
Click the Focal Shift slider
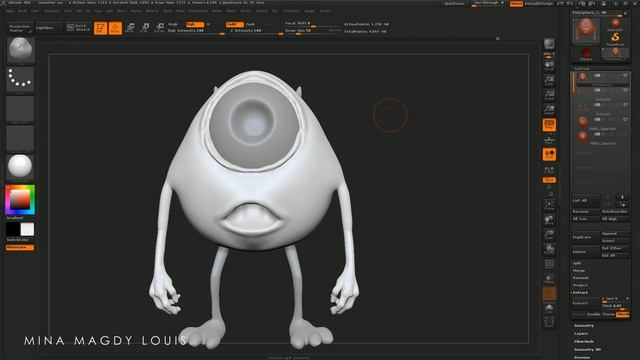[x=313, y=24]
